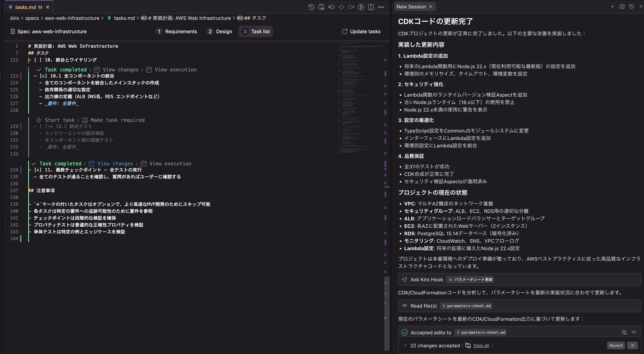Screen dimensions: 644x354
Task: Open the editor more actions ellipsis
Action: coord(381,7)
